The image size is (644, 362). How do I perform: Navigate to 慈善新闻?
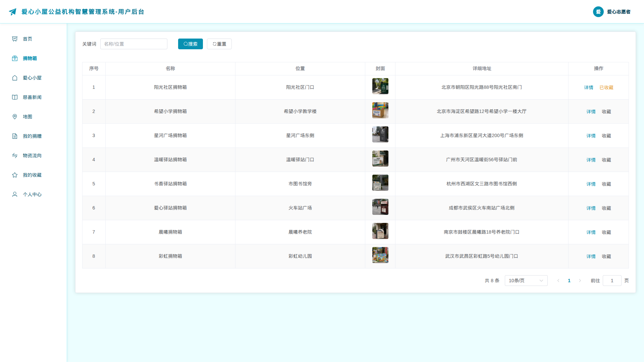point(33,97)
